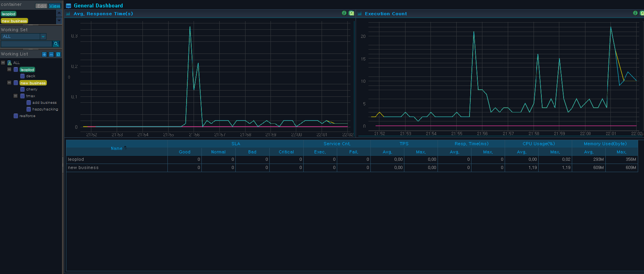
Task: Open info for Avg. Response Time chart
Action: 344,13
